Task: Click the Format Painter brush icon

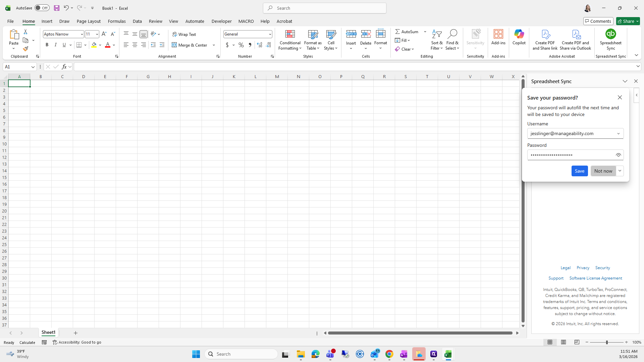Action: [25, 49]
